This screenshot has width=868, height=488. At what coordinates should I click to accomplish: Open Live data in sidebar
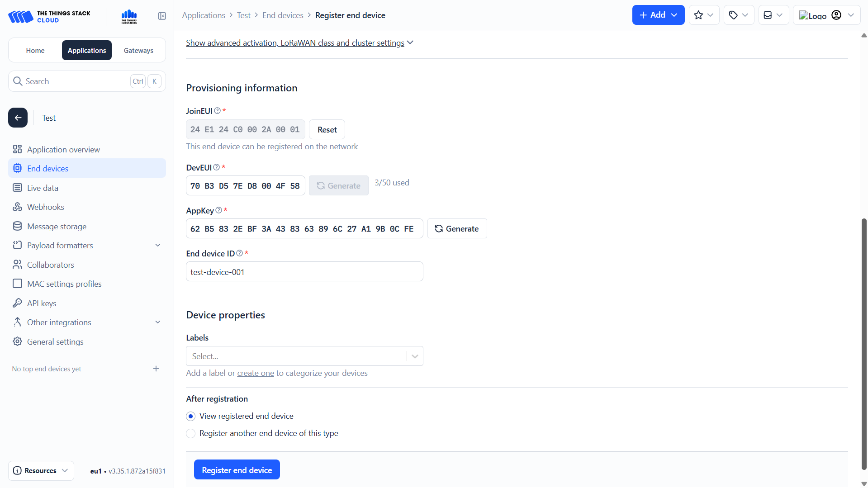43,188
